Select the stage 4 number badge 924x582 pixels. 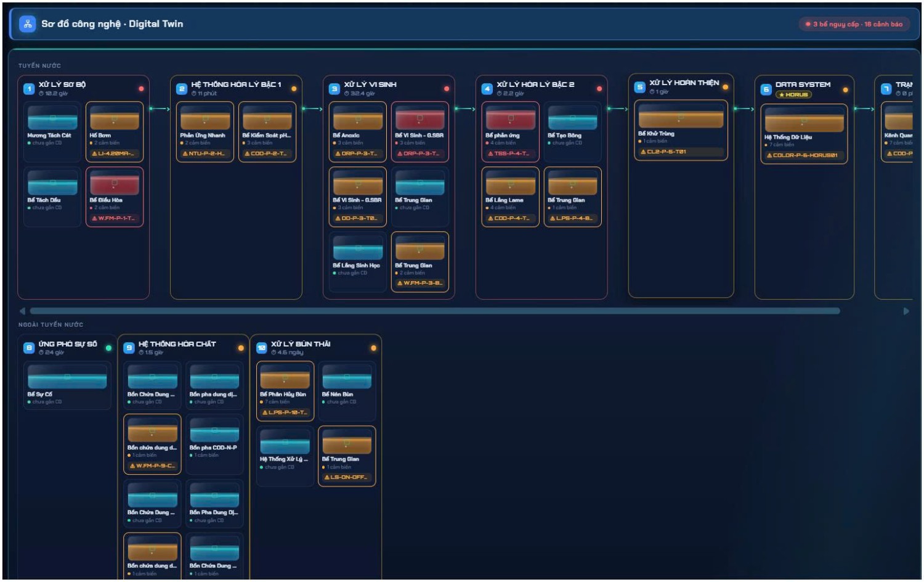[x=487, y=89]
